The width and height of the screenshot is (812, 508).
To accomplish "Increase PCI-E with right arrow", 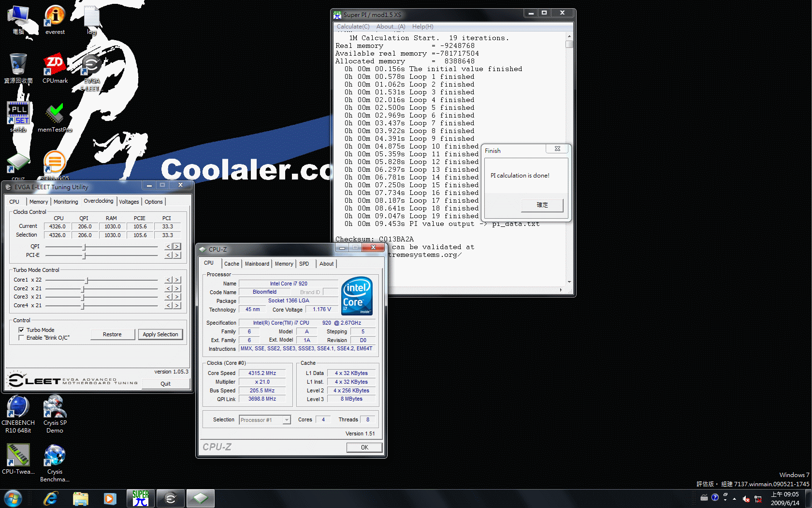I will (x=177, y=255).
